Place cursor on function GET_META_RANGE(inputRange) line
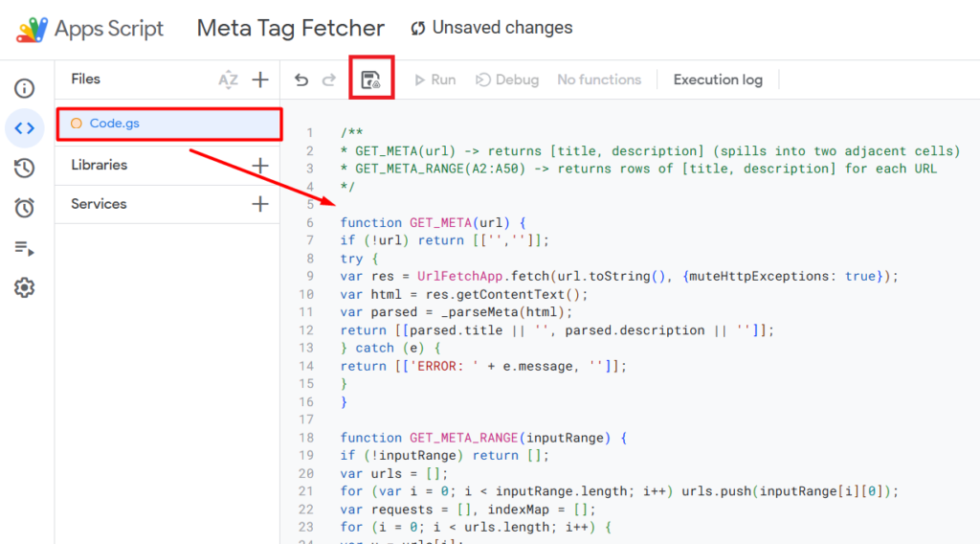Image resolution: width=980 pixels, height=544 pixels. point(483,438)
